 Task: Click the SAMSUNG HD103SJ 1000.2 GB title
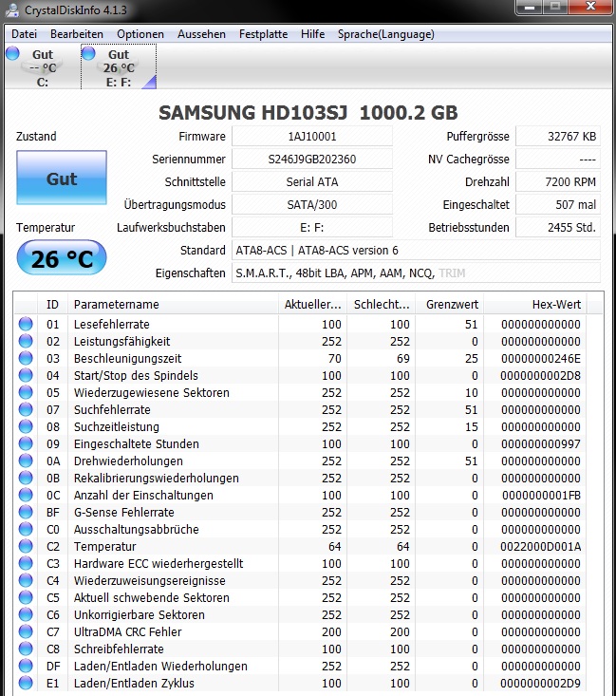[x=308, y=113]
